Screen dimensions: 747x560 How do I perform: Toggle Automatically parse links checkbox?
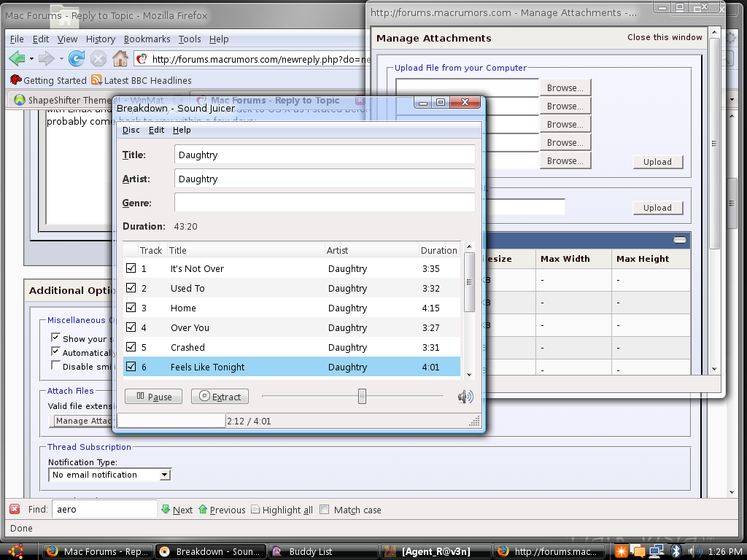pyautogui.click(x=55, y=351)
